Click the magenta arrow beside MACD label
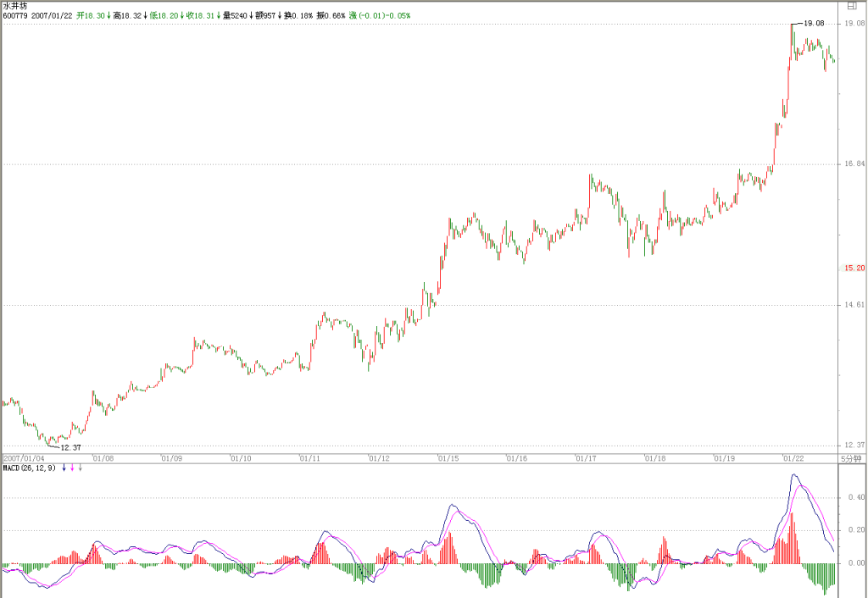 (72, 468)
